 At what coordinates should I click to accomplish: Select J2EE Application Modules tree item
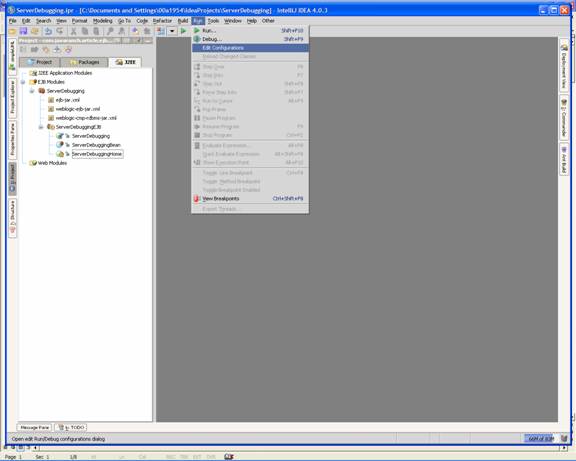coord(65,73)
